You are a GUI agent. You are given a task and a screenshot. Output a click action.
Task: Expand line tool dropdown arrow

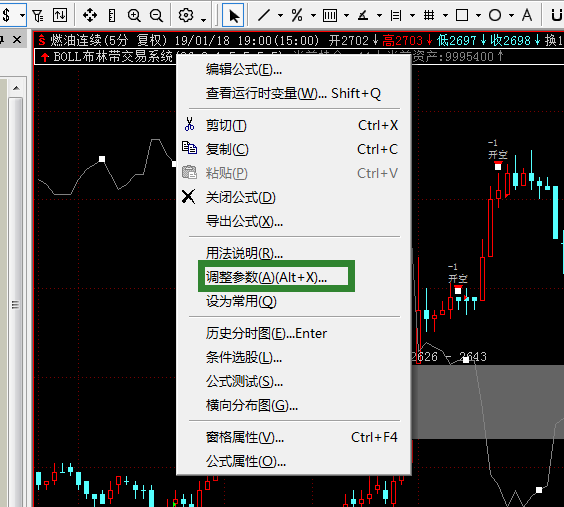click(x=281, y=16)
